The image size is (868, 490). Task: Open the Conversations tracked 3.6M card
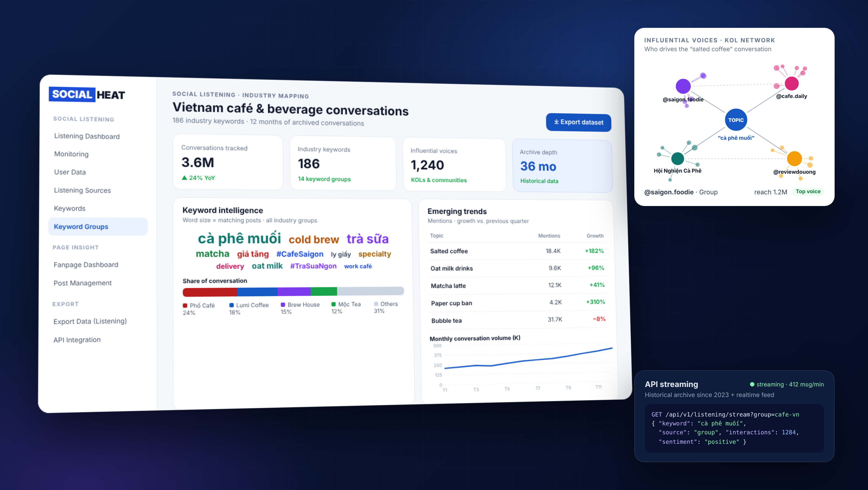pos(228,162)
